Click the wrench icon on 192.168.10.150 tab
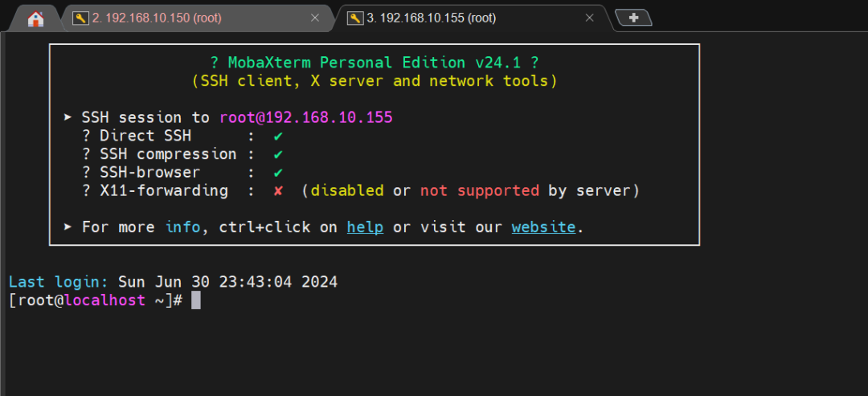This screenshot has width=868, height=396. tap(81, 18)
